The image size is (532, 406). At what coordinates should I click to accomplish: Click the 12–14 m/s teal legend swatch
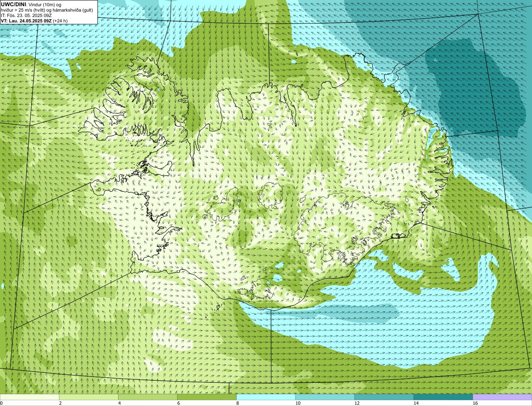tap(384, 397)
